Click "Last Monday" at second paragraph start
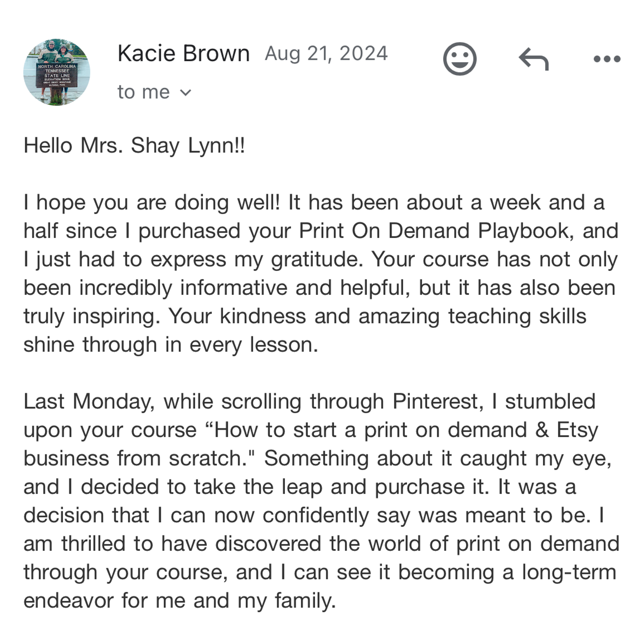This screenshot has width=644, height=644. pyautogui.click(x=87, y=401)
